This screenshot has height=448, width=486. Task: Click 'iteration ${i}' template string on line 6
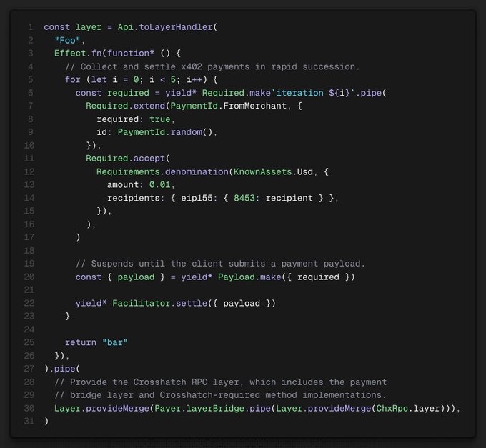(x=313, y=93)
